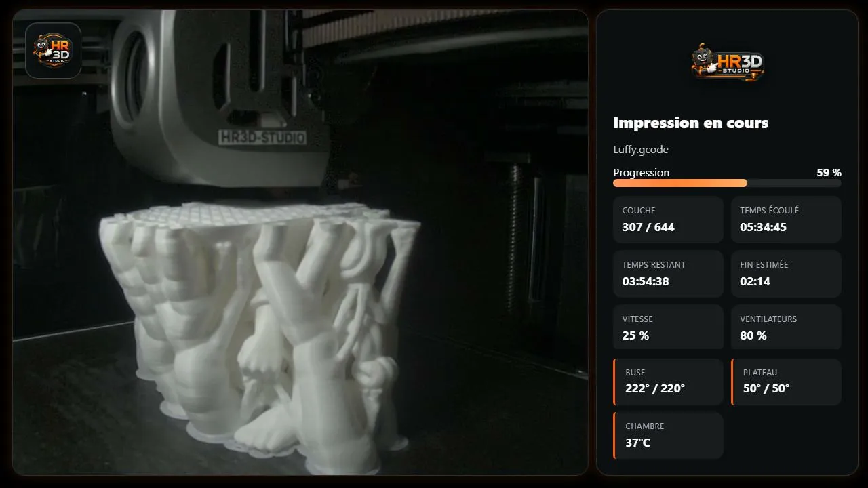Click the elapsed time "05:34:45"
868x488 pixels.
(763, 227)
